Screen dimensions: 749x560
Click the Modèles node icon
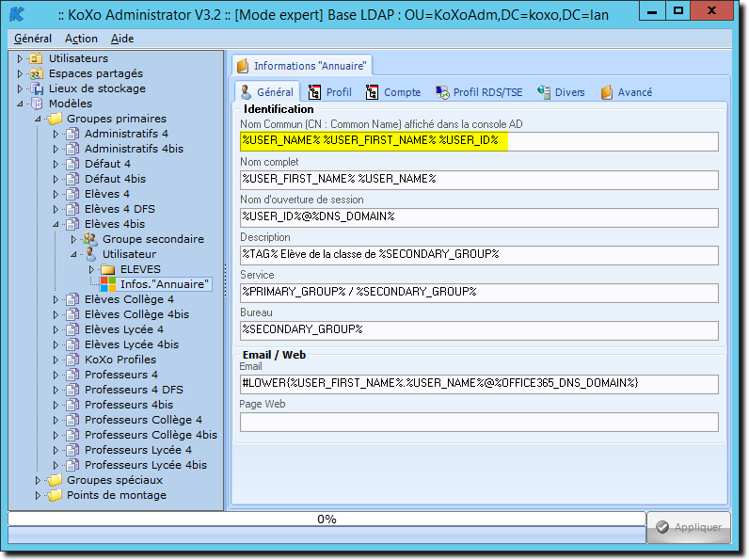pos(37,104)
